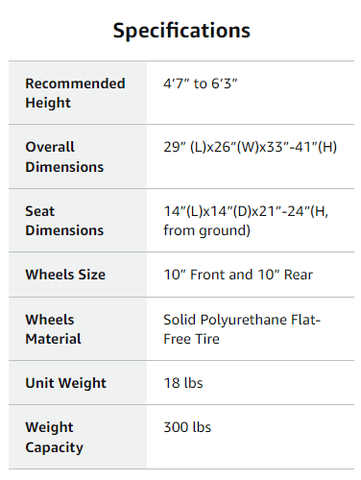The height and width of the screenshot is (480, 361).
Task: Click the 29" (L)x26"(W) dimensions value
Action: (250, 147)
